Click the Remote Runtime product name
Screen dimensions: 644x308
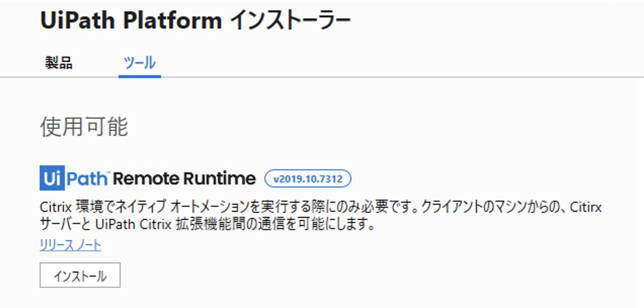[x=184, y=178]
